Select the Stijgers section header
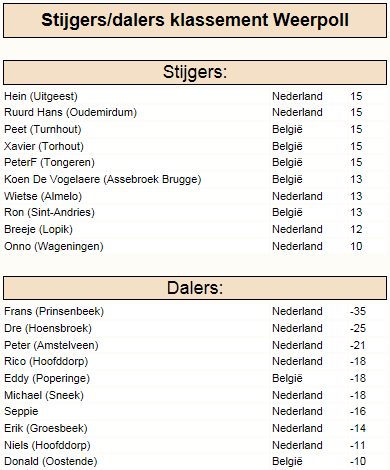 (x=195, y=72)
